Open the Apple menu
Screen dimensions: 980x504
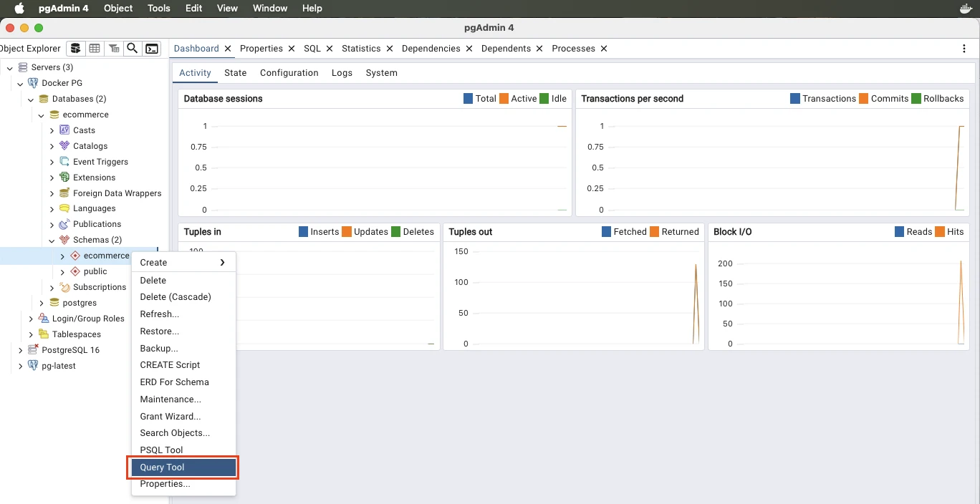20,9
